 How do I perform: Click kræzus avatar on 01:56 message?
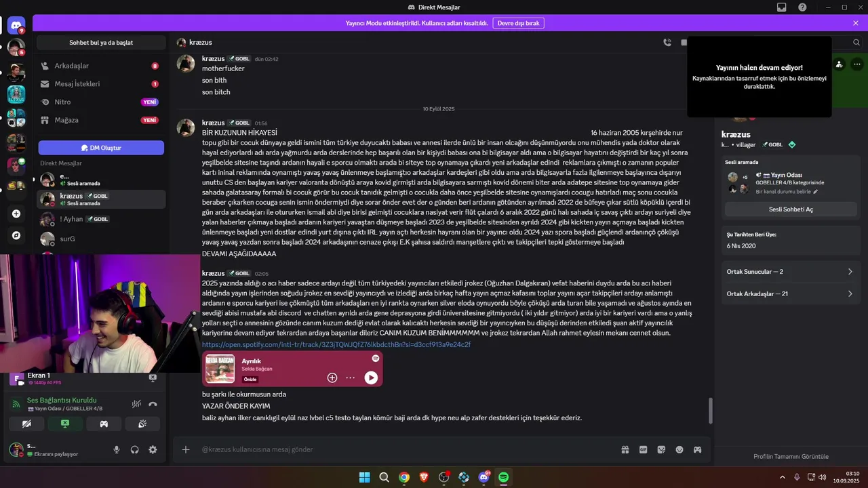(x=186, y=127)
